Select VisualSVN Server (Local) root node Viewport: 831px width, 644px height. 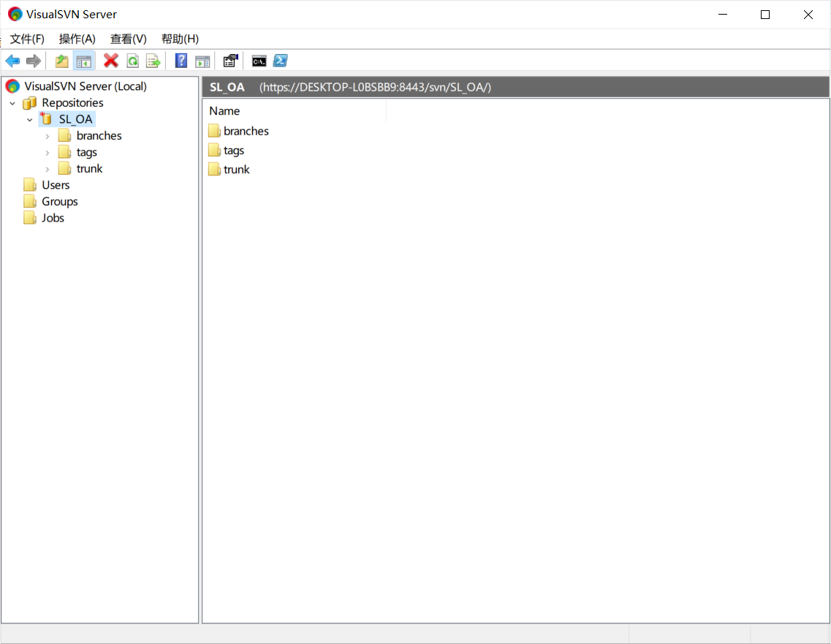click(83, 86)
